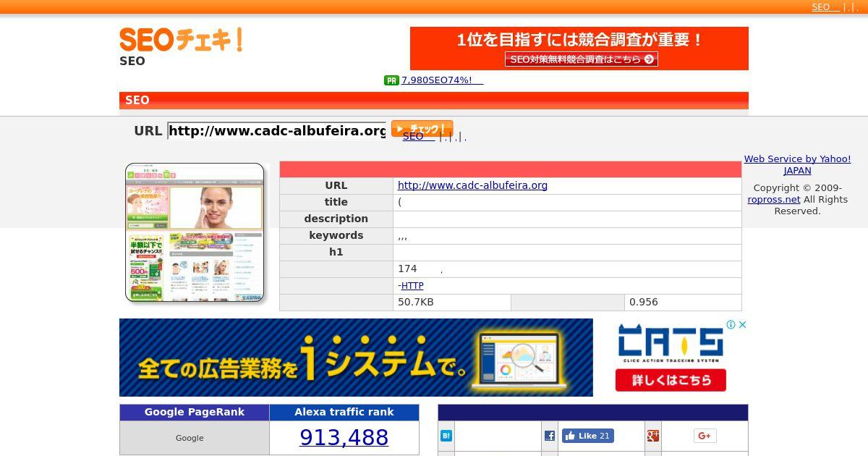Open the HTTP header link
868x456 pixels.
pyautogui.click(x=412, y=286)
